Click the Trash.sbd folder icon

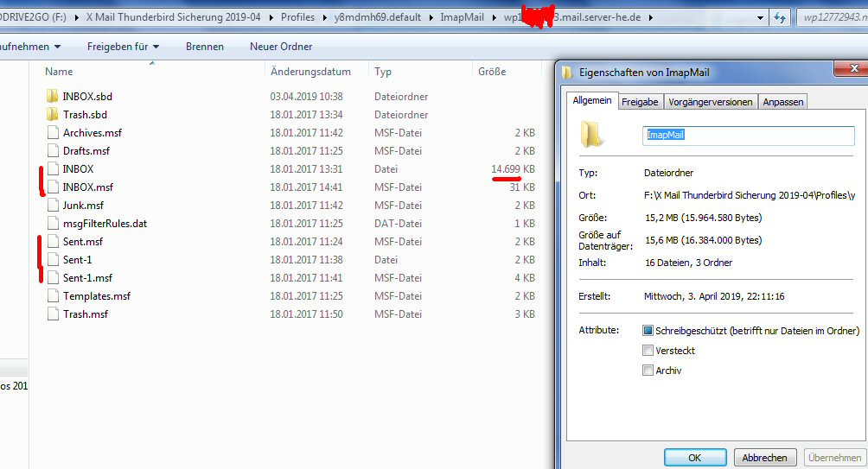click(x=53, y=115)
